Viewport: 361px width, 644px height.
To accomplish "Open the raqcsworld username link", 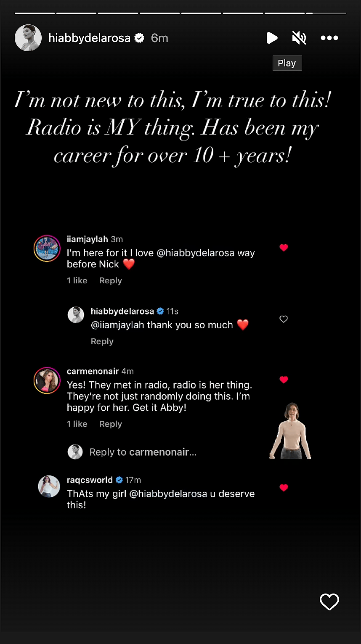I will click(90, 480).
